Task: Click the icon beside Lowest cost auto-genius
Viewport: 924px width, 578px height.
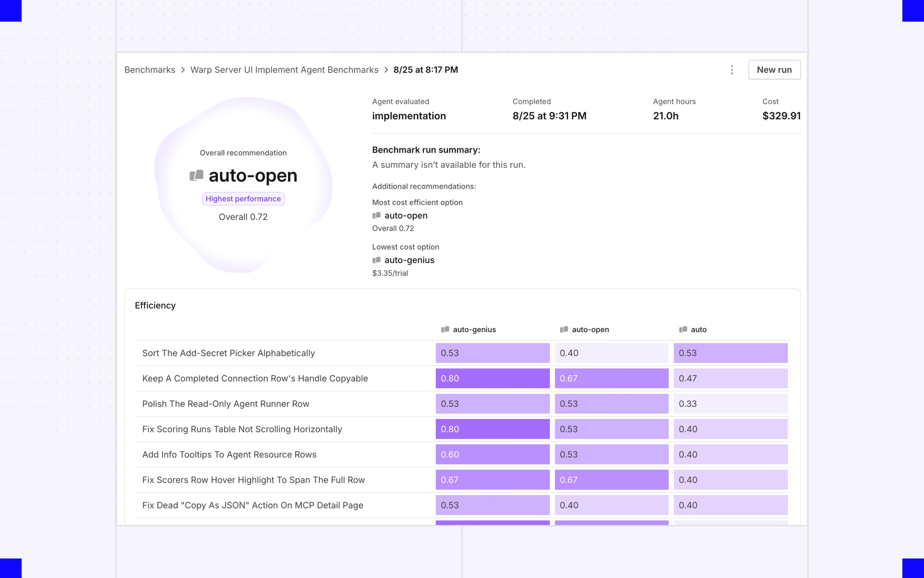Action: 377,260
